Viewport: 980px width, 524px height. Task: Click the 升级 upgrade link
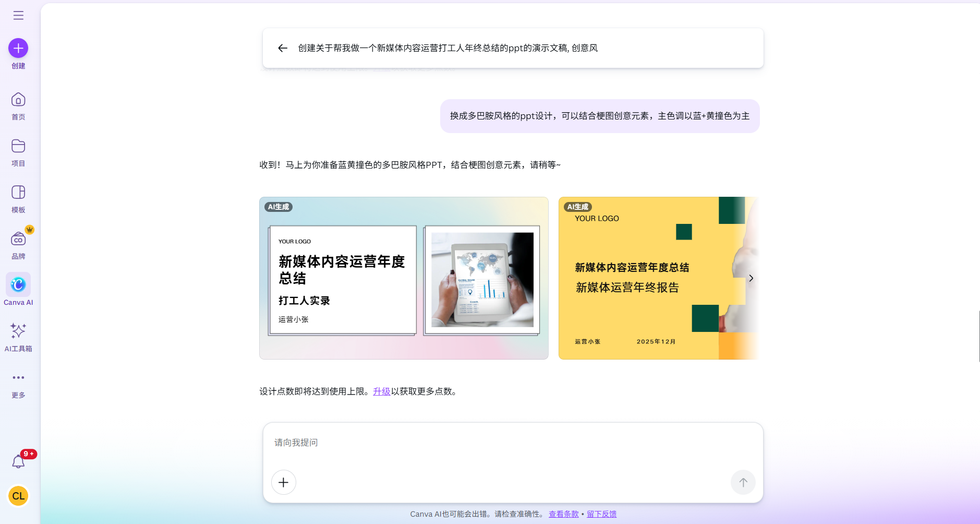[x=381, y=391]
